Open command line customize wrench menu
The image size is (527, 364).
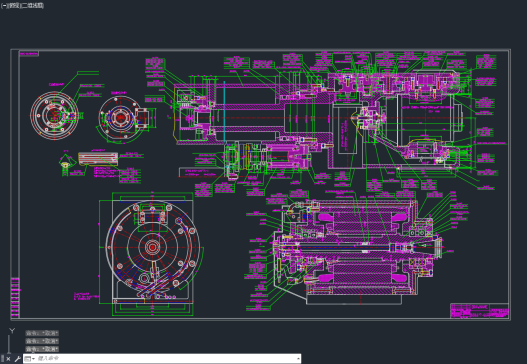pyautogui.click(x=17, y=359)
